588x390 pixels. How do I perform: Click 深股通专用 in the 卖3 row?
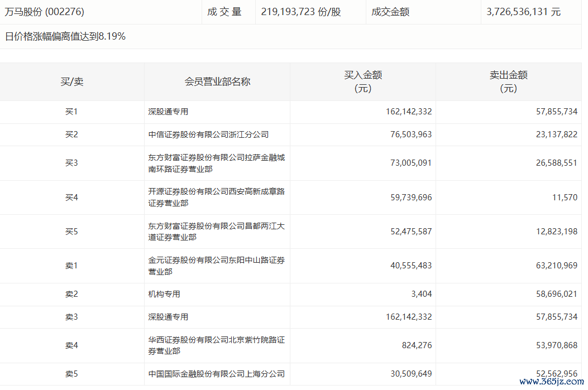coord(168,317)
